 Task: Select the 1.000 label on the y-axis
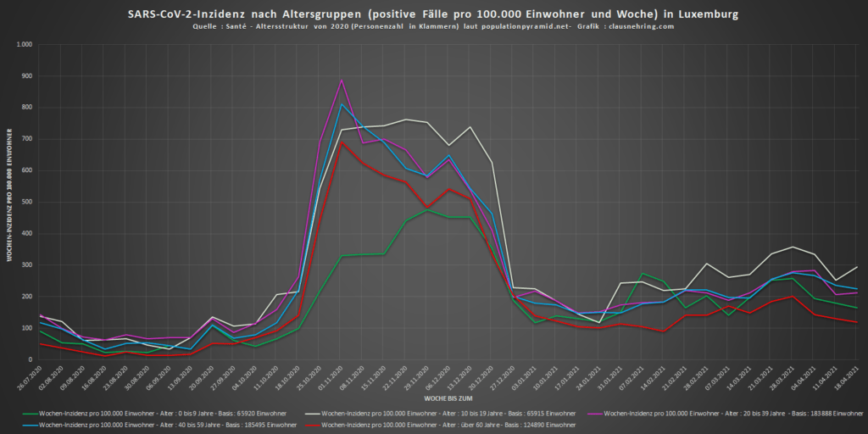(x=24, y=45)
